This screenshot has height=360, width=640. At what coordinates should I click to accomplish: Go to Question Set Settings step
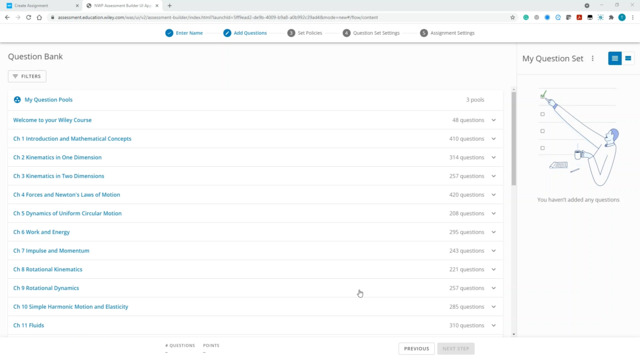click(x=371, y=33)
